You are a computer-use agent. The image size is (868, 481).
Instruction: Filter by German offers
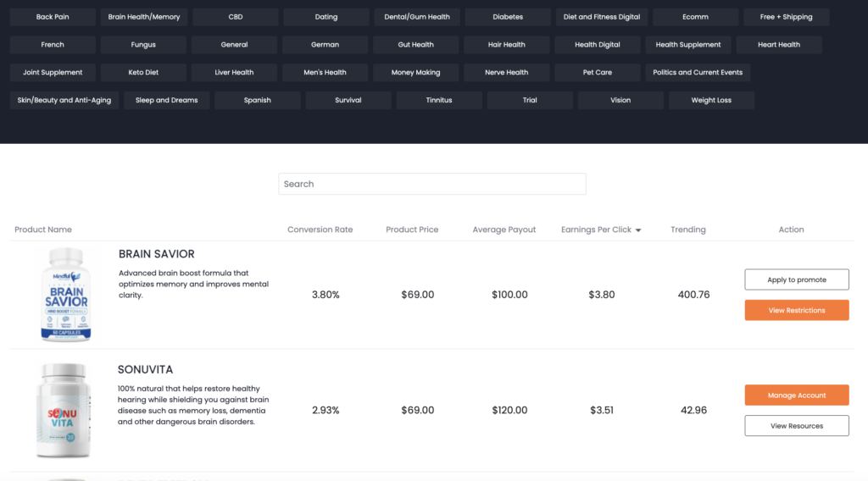325,45
